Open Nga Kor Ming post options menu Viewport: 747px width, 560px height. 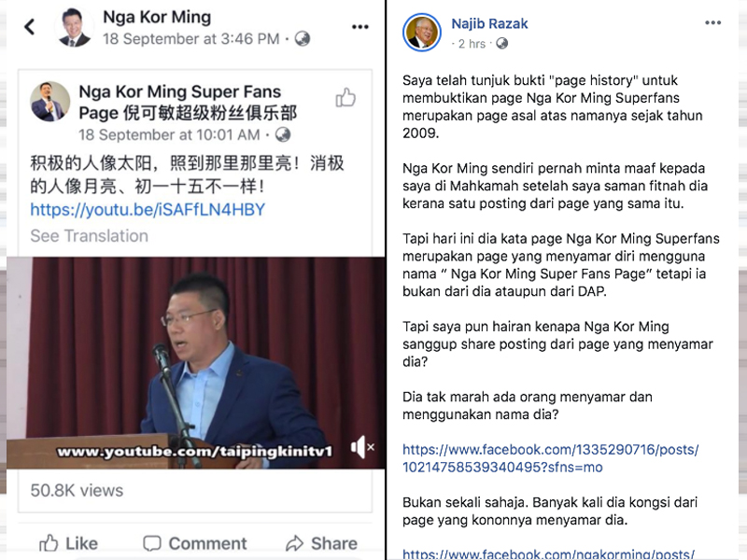coord(360,27)
